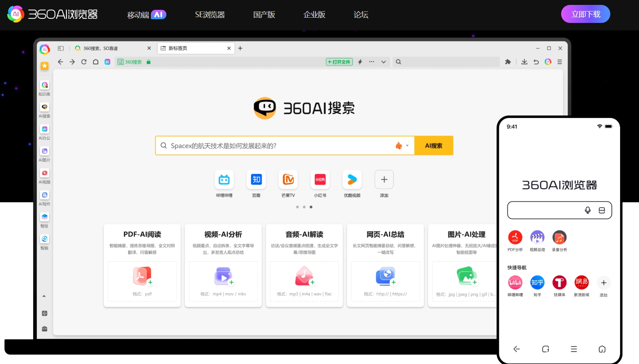Viewport: 639px width, 364px height.
Task: Open the favorites star in sidebar
Action: coord(44,66)
